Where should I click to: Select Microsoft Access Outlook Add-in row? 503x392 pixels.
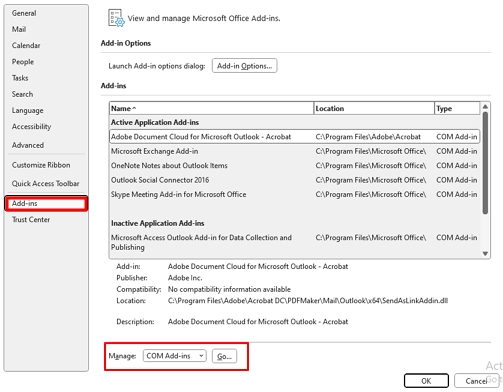pos(294,242)
